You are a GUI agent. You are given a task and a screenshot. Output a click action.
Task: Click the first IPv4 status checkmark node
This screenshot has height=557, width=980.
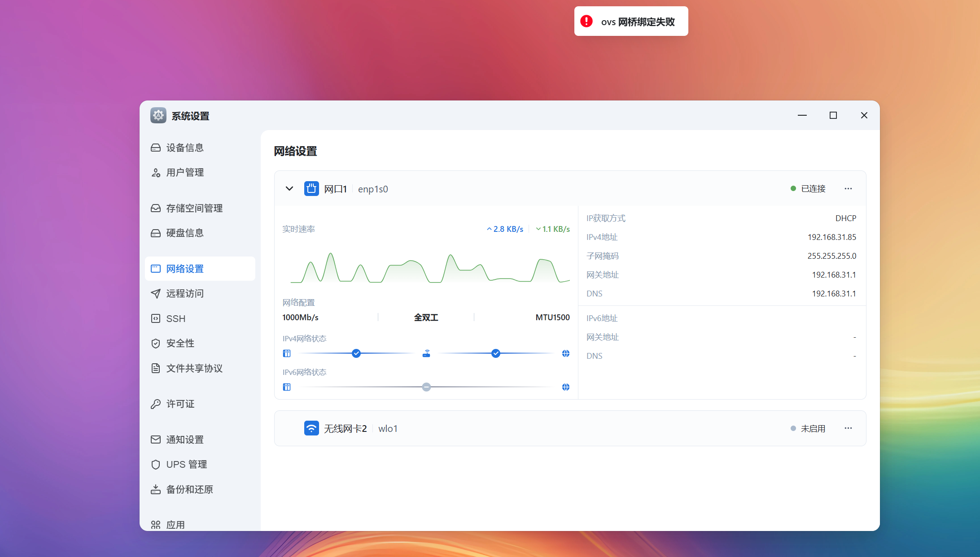[x=356, y=353]
